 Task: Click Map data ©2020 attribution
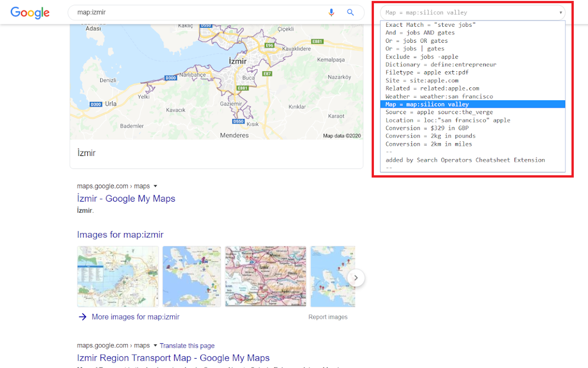(x=342, y=136)
